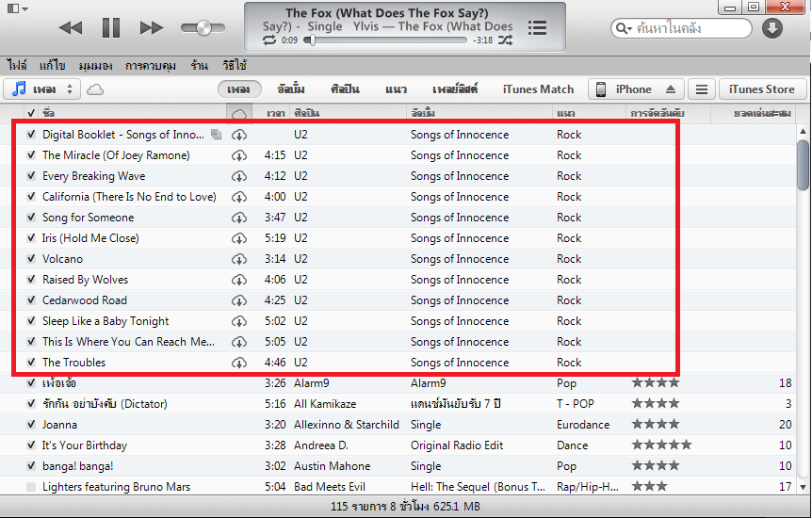Open the list view options button
The width and height of the screenshot is (812, 518).
pos(701,89)
